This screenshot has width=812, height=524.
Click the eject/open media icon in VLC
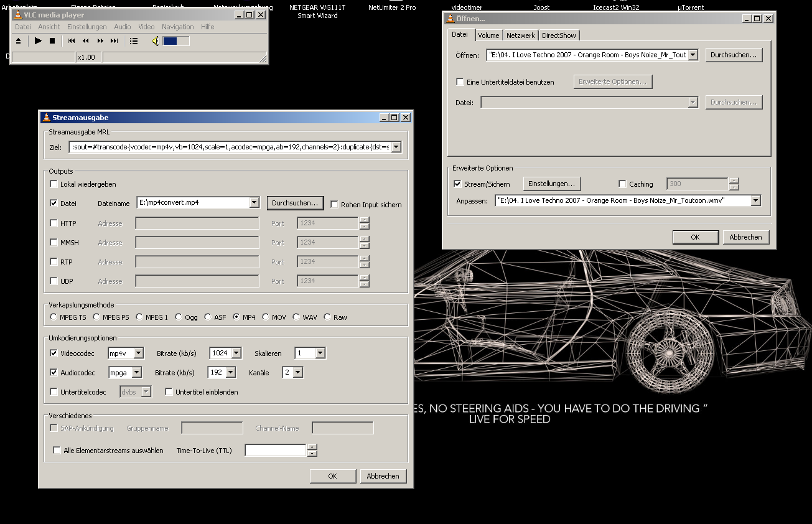pos(18,41)
